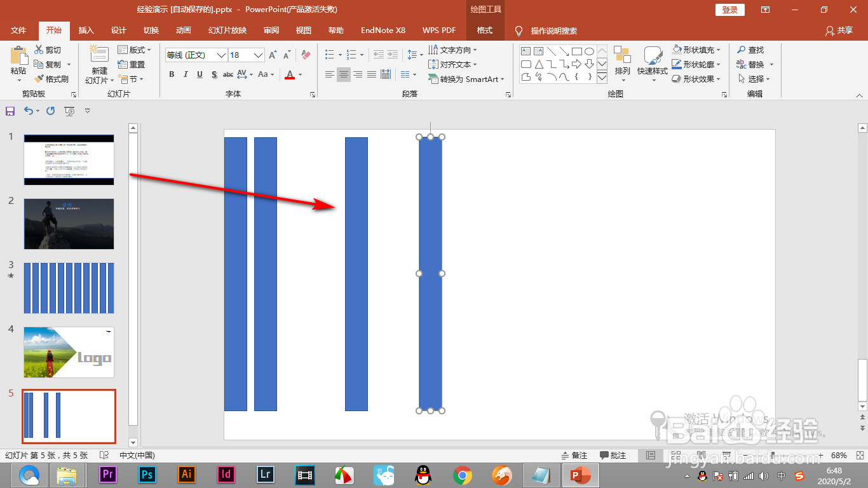Increase font size with the large A icon
868x488 pixels.
(x=273, y=55)
